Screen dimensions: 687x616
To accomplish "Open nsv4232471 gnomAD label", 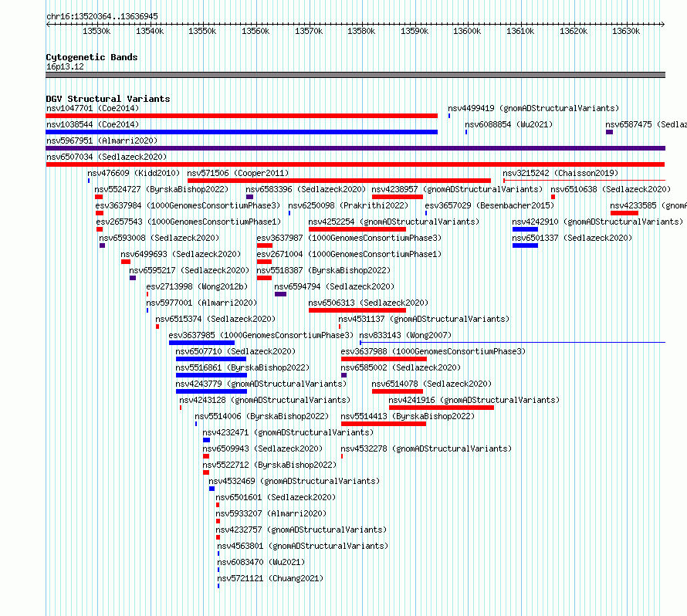I will point(288,432).
